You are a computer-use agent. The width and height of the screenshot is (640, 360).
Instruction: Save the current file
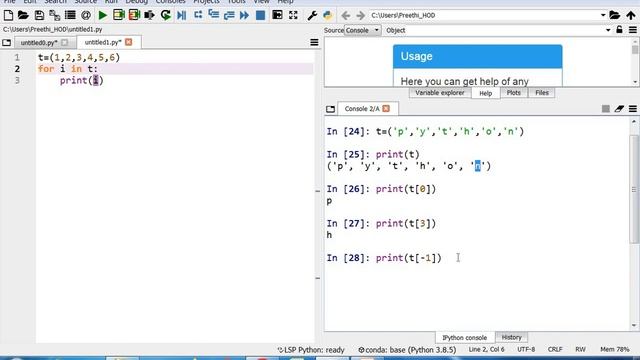coord(39,16)
